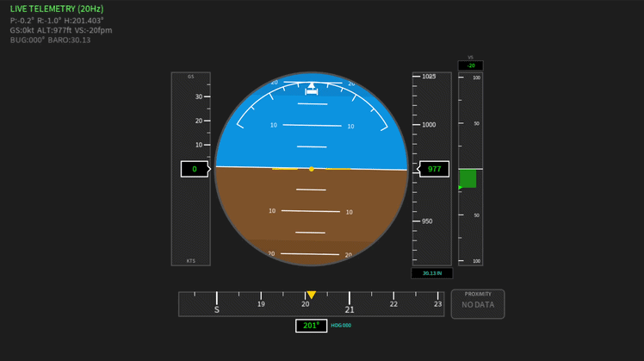This screenshot has height=361, width=644.
Task: Click the 10 degree pitch-down ladder line
Action: (x=311, y=211)
